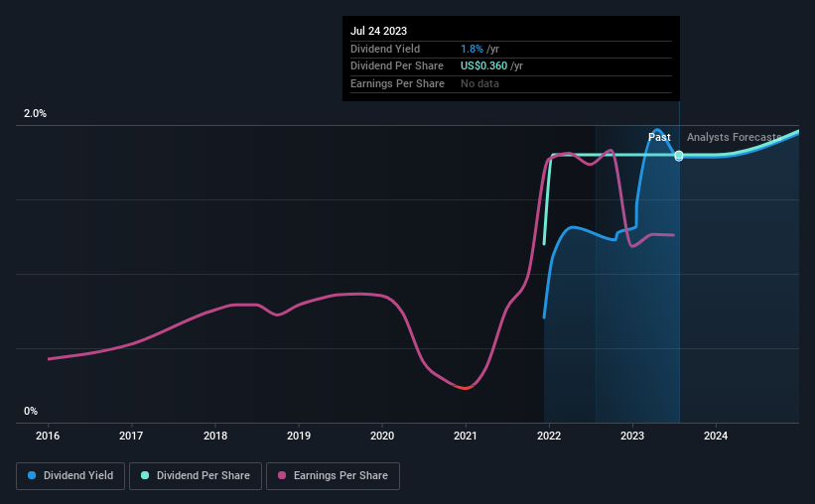The image size is (815, 504).
Task: Click the 2021 x-axis label
Action: [x=466, y=435]
